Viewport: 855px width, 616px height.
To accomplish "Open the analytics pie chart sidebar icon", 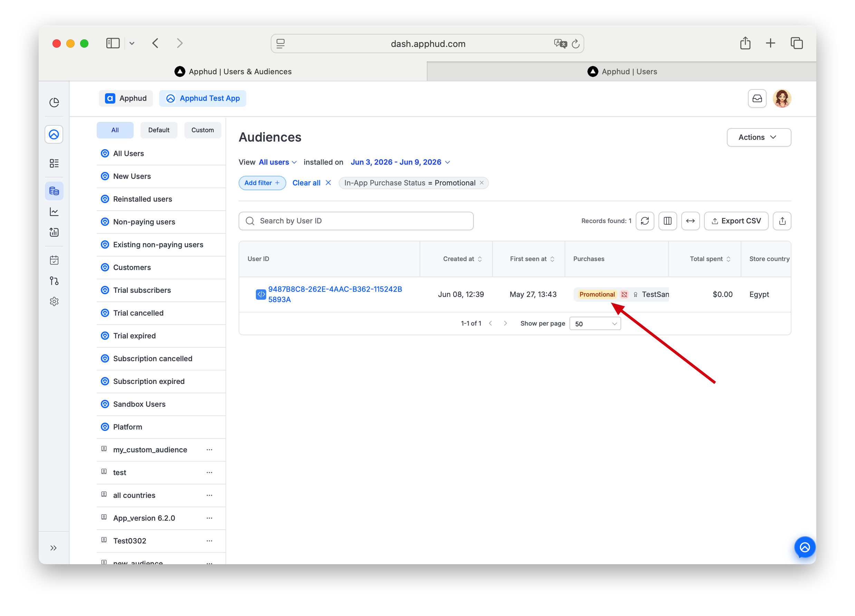I will [x=54, y=103].
